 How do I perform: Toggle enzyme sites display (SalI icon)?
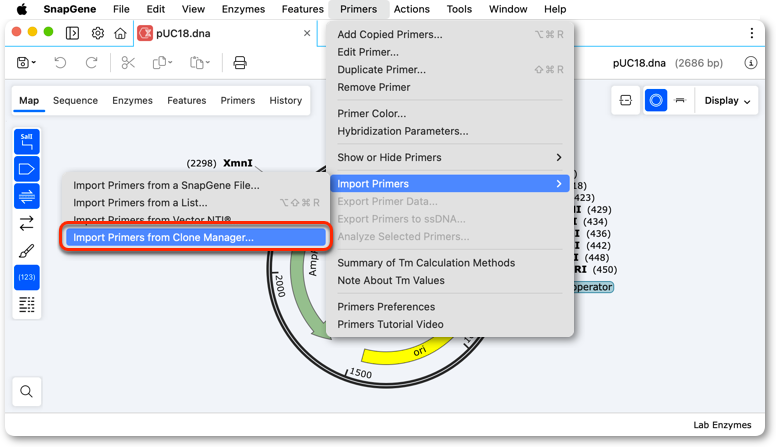(x=27, y=142)
